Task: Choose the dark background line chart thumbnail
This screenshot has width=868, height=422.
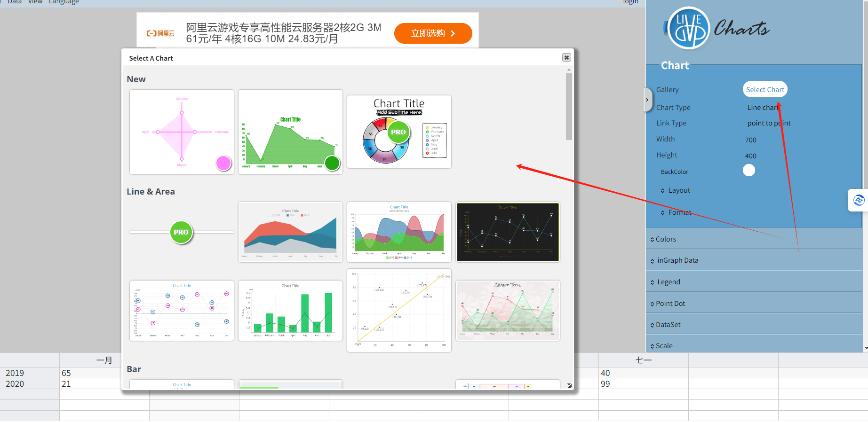Action: coord(508,232)
